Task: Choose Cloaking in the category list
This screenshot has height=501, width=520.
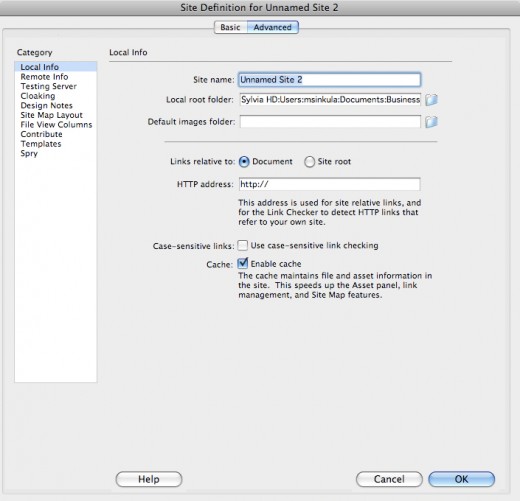Action: pos(38,96)
